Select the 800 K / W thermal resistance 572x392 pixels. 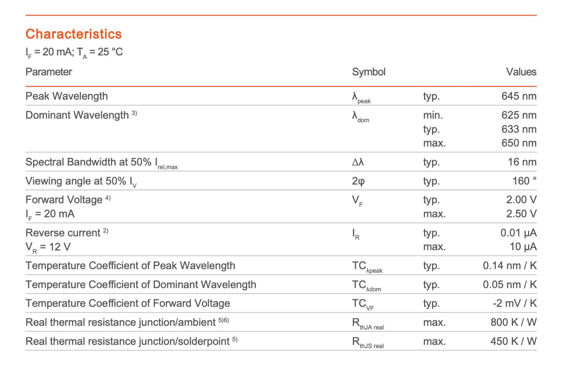513,322
